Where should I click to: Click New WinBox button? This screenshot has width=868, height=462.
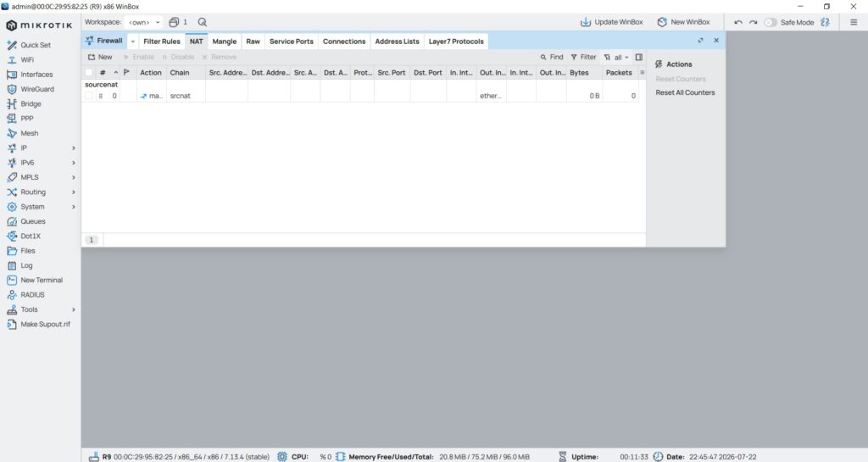(x=684, y=22)
